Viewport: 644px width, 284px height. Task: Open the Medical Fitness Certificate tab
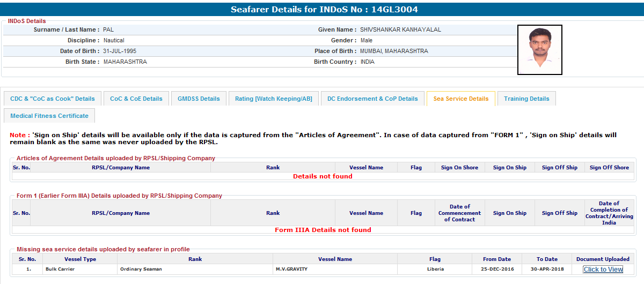pos(49,116)
